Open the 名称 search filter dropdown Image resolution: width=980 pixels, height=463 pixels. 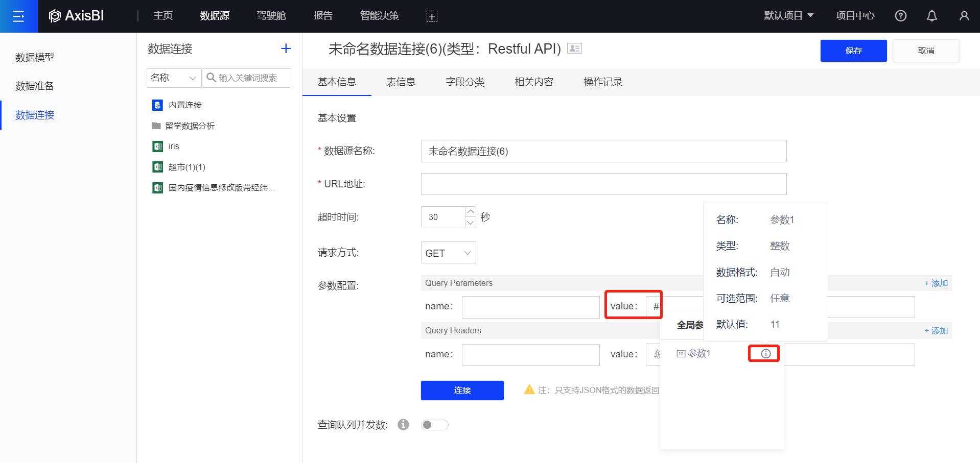[x=174, y=78]
